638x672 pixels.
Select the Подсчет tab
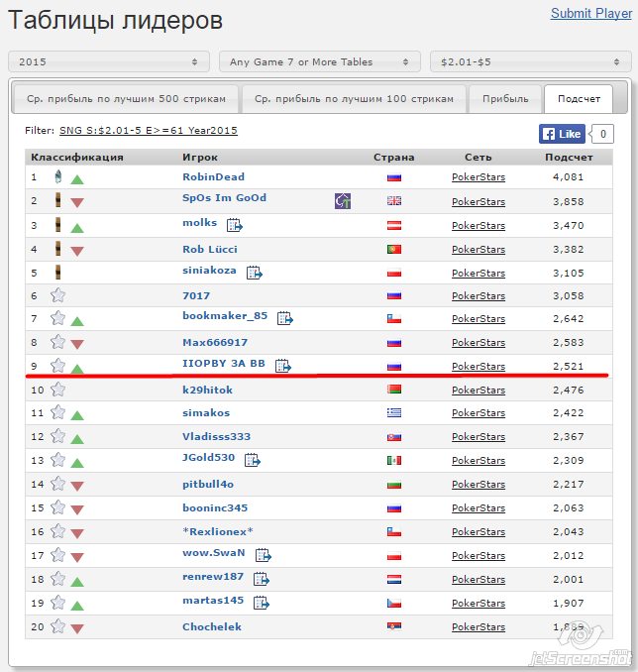(x=579, y=99)
